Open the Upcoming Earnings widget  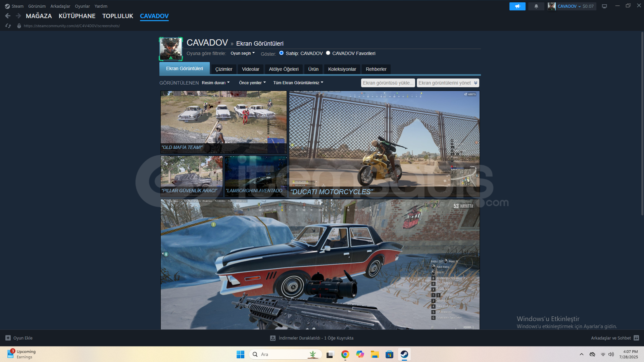(x=22, y=354)
